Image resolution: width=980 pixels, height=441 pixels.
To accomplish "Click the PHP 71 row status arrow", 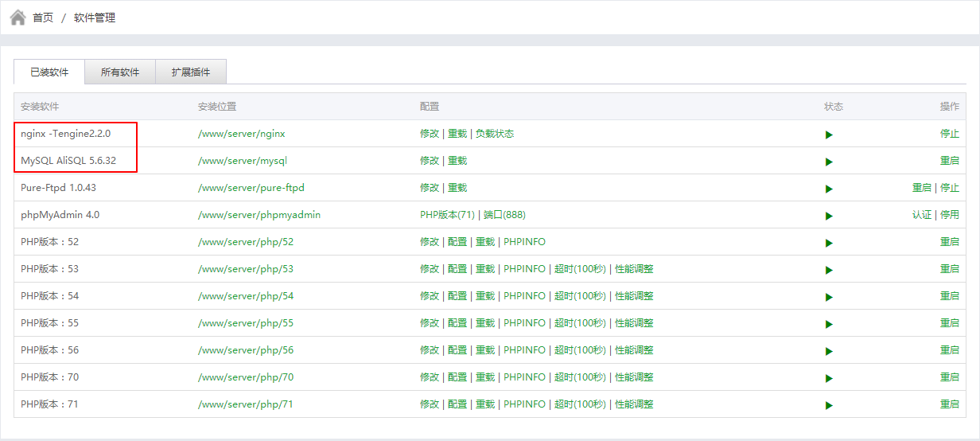I will [829, 405].
